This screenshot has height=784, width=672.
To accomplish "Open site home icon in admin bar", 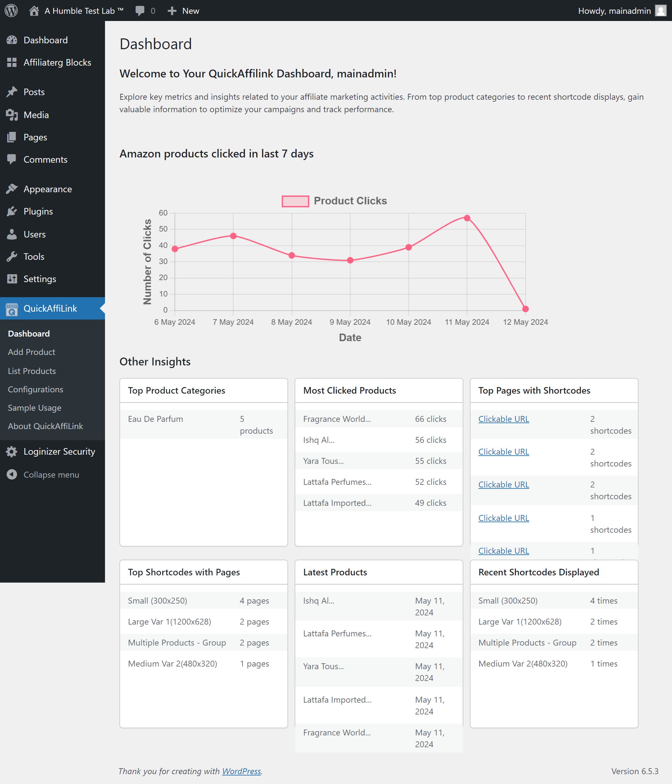I will pyautogui.click(x=34, y=10).
